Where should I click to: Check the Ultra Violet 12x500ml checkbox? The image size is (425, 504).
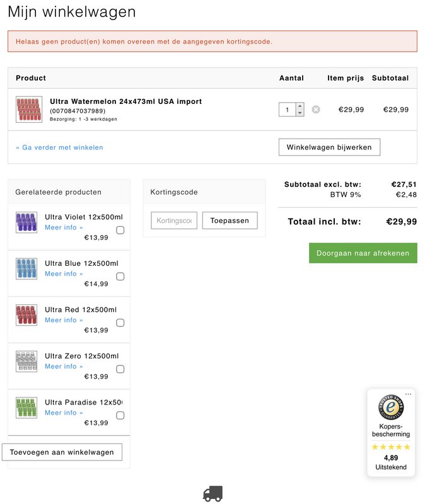120,230
